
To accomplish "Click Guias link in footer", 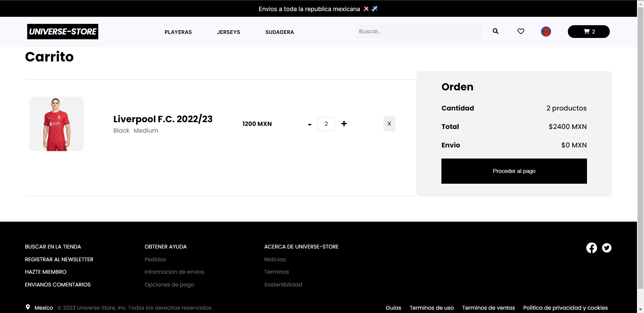I will pos(393,308).
